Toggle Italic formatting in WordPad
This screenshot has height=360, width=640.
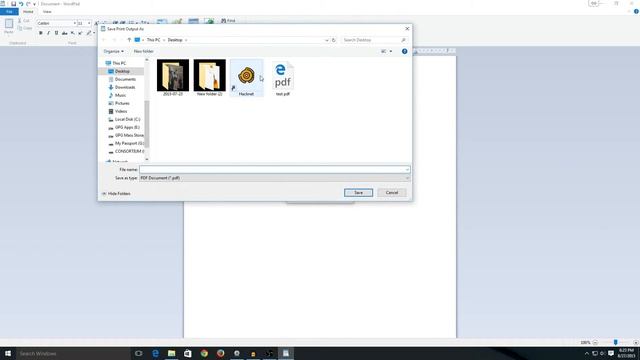48,33
